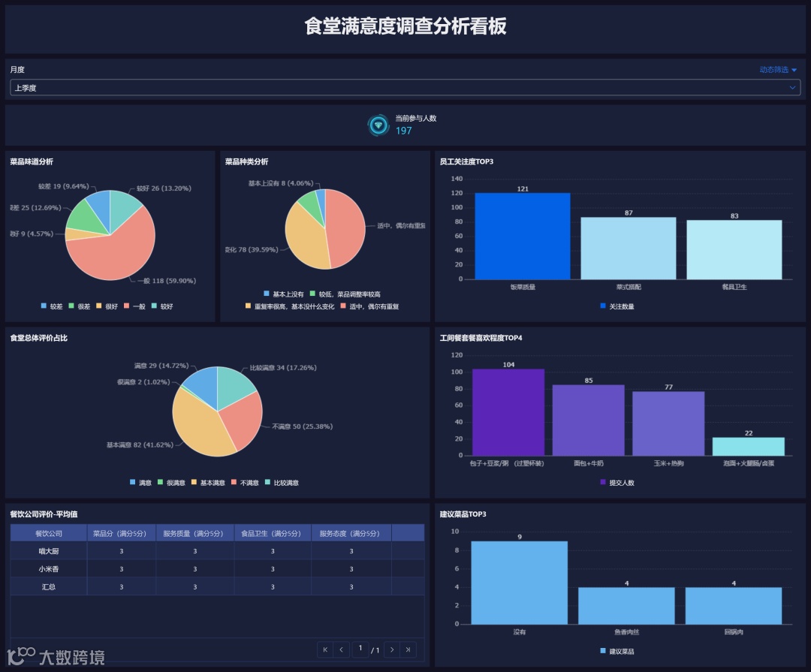Click the 回锅肉 bar in 建议菜品TOP3
Viewport: 811px width, 672px height.
pos(734,606)
